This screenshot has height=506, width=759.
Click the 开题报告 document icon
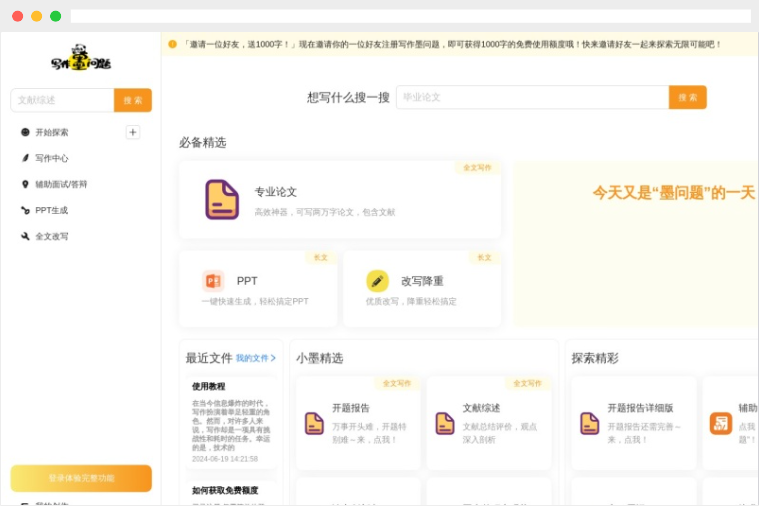pyautogui.click(x=314, y=423)
